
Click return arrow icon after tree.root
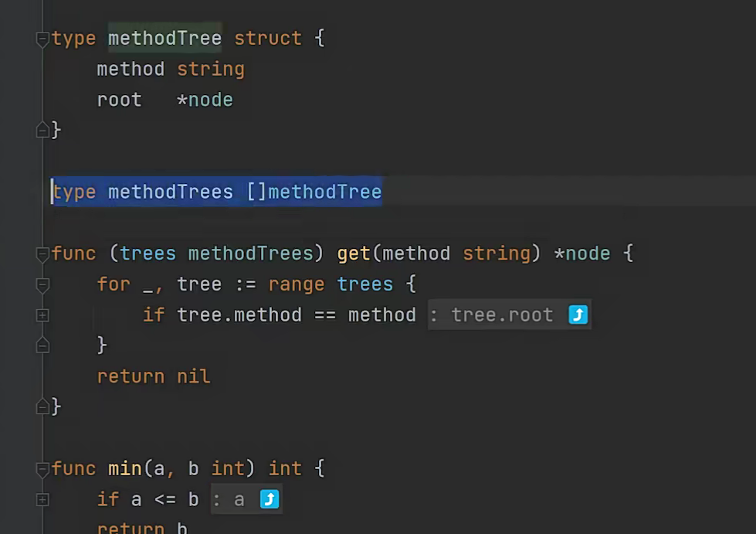click(578, 315)
